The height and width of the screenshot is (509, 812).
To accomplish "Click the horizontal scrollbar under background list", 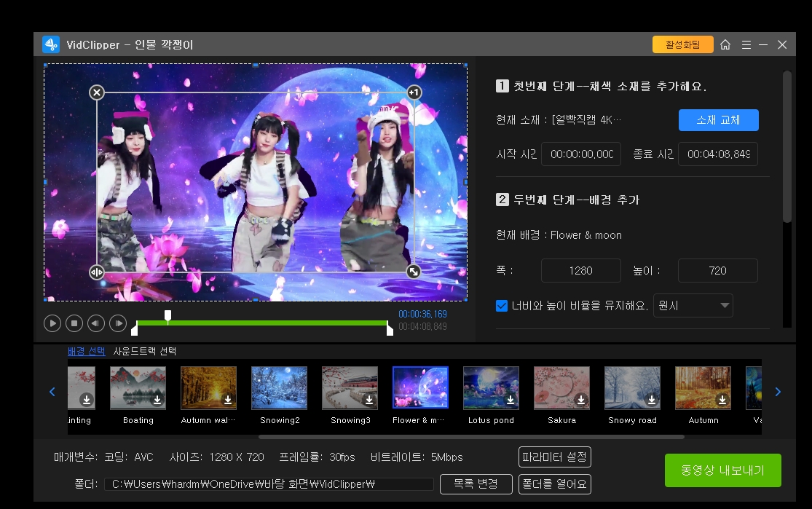I will pyautogui.click(x=471, y=437).
